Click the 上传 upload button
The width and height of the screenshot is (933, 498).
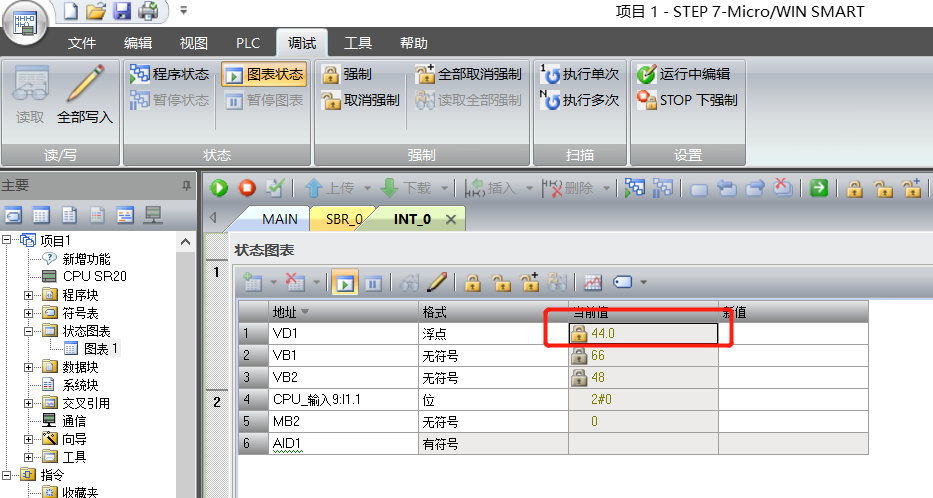pos(330,188)
